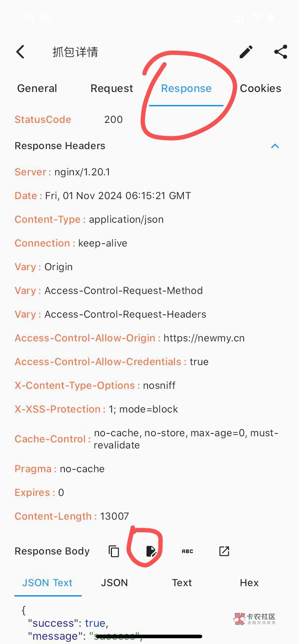The width and height of the screenshot is (298, 644).
Task: Select the Response tab
Action: (186, 88)
